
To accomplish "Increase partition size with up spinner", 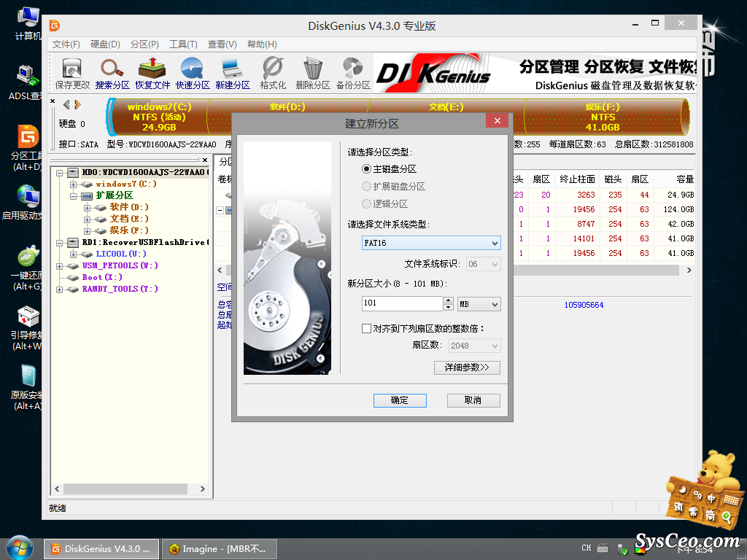I will [448, 300].
